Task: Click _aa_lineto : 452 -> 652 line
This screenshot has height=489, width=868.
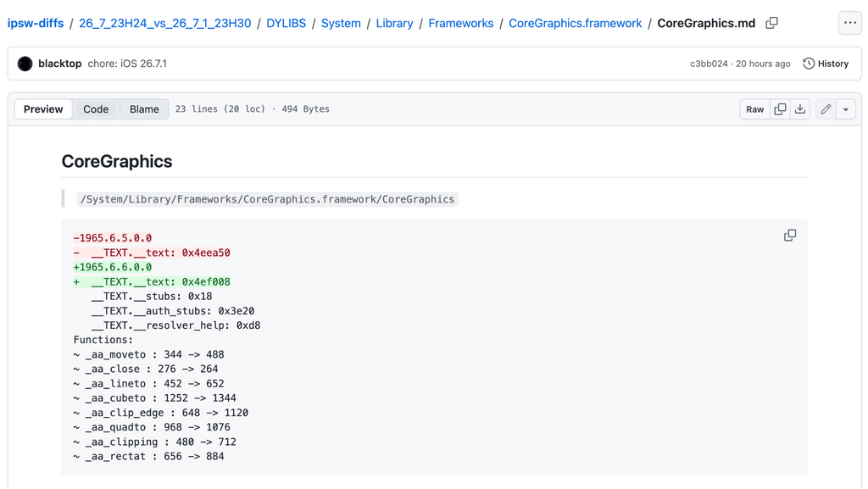Action: 149,383
